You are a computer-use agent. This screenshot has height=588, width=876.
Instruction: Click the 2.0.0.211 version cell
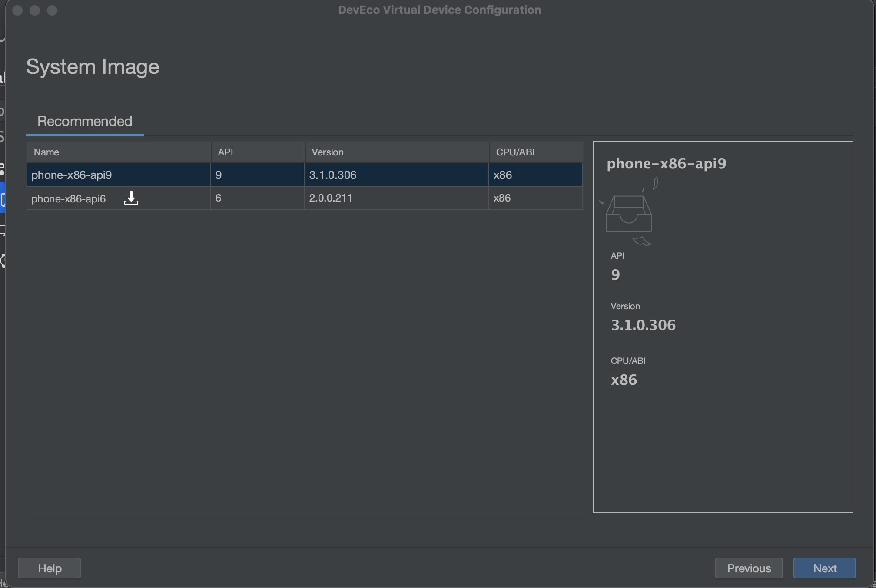coord(331,198)
